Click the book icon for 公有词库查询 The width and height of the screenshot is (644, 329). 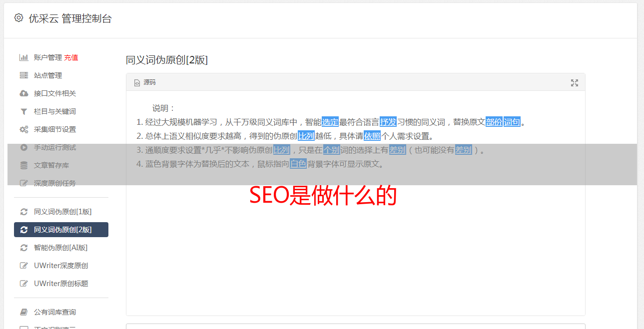tap(23, 312)
